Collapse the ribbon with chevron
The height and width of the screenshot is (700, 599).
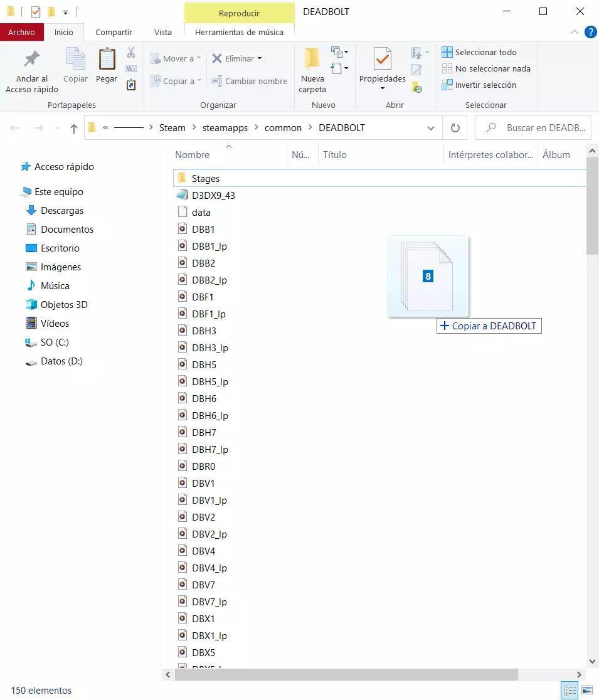(575, 32)
